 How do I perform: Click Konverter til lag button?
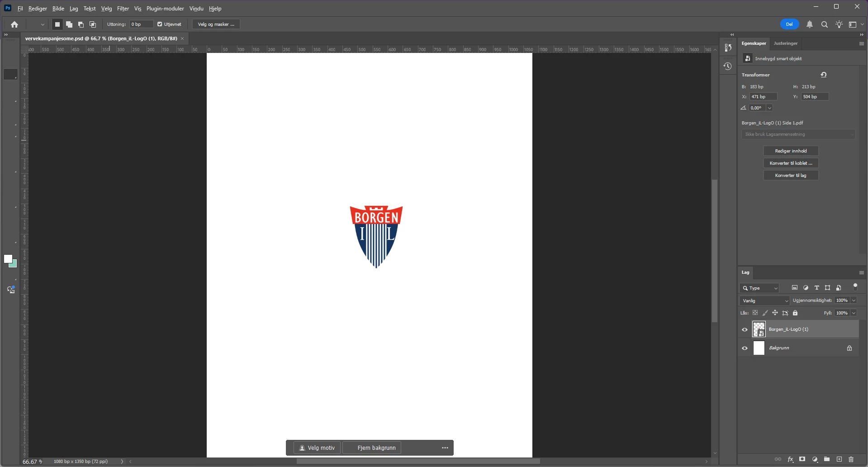[791, 175]
